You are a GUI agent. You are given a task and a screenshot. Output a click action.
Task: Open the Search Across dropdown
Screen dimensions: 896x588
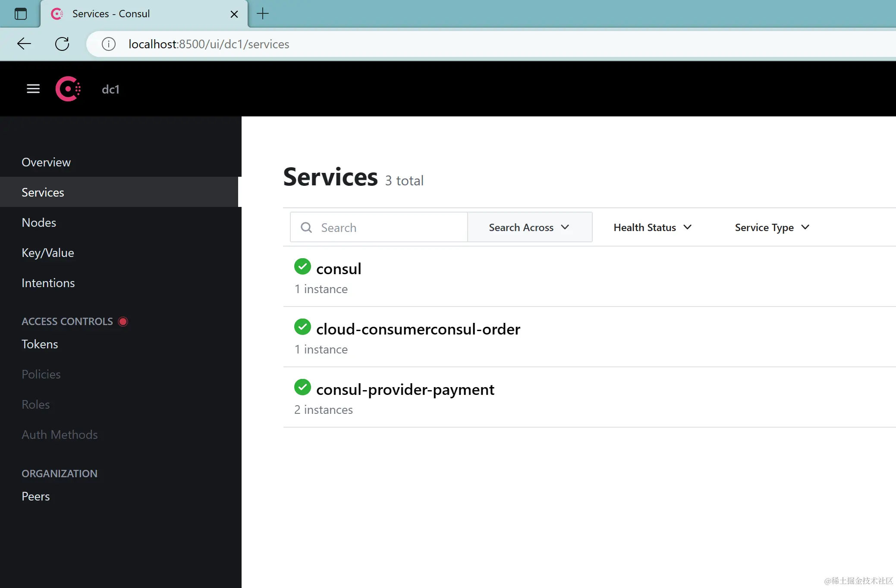click(529, 227)
